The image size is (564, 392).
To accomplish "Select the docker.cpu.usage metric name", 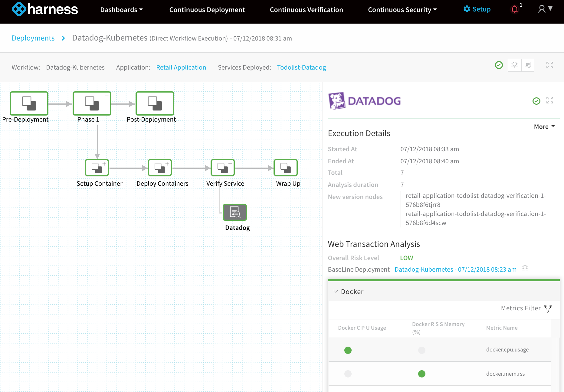I will (507, 350).
